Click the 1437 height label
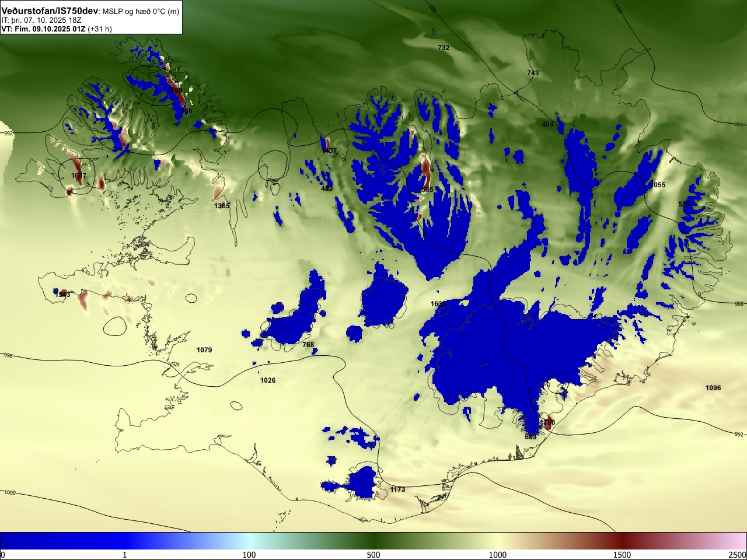747x560 pixels. point(329,150)
